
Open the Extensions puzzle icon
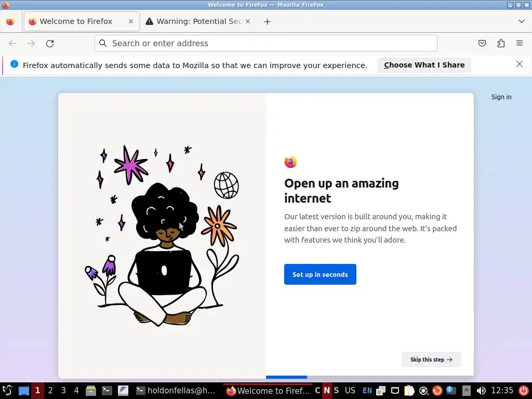tap(501, 44)
